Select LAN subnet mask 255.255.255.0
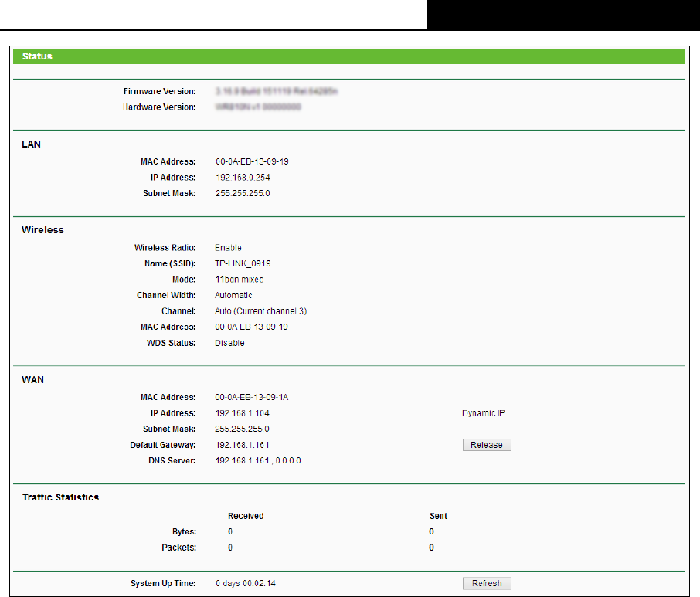Screen dimensions: 700x597 243,193
